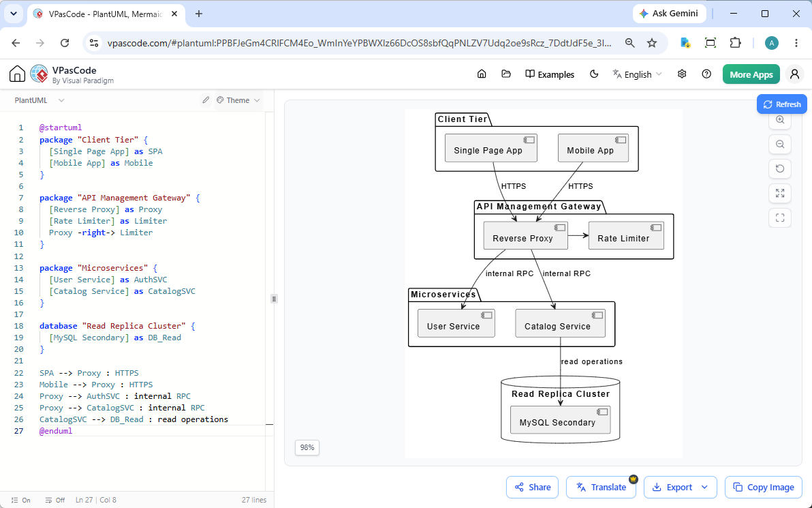
Task: Open browser zoom magnifier icon in address bar
Action: pos(629,43)
